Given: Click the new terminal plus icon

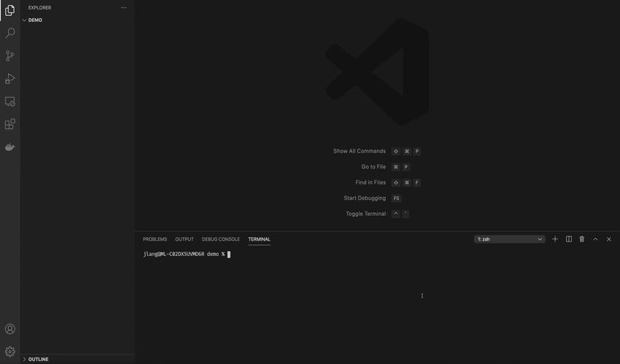Looking at the screenshot, I should tap(555, 239).
